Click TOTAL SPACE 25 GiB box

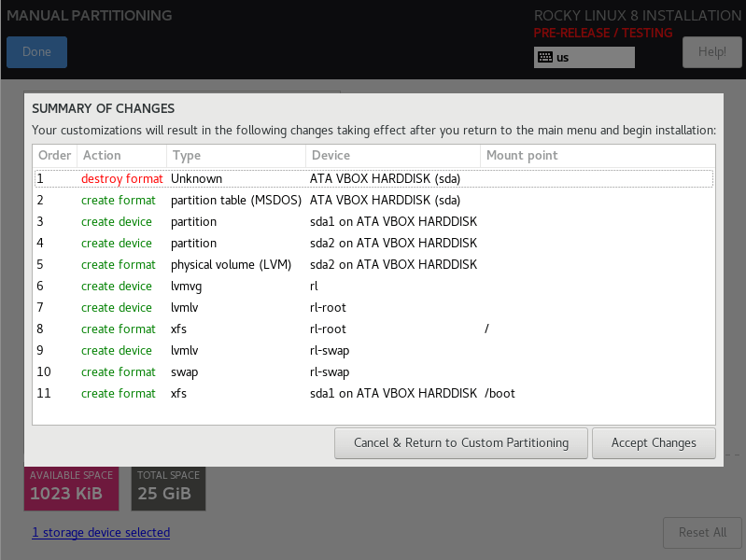tap(168, 489)
